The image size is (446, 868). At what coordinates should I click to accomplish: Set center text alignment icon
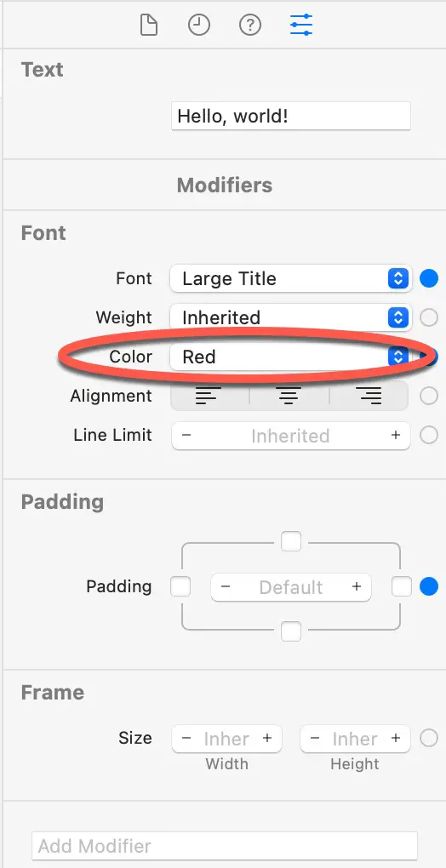click(289, 396)
